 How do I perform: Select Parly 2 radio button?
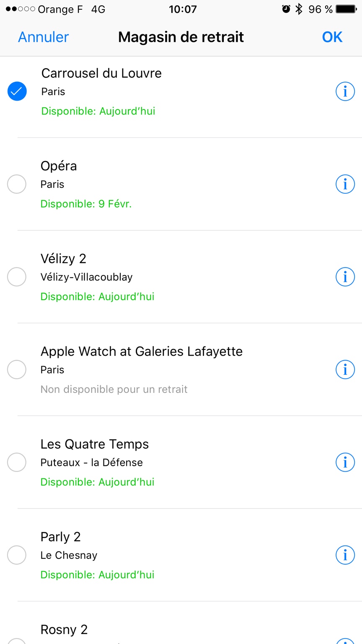pos(17,555)
